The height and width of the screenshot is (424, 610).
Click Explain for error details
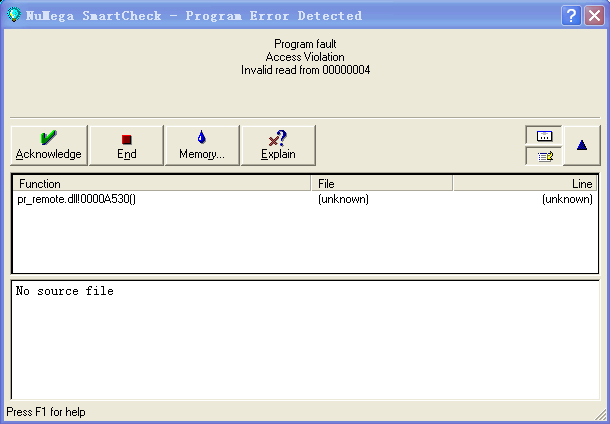pos(278,145)
